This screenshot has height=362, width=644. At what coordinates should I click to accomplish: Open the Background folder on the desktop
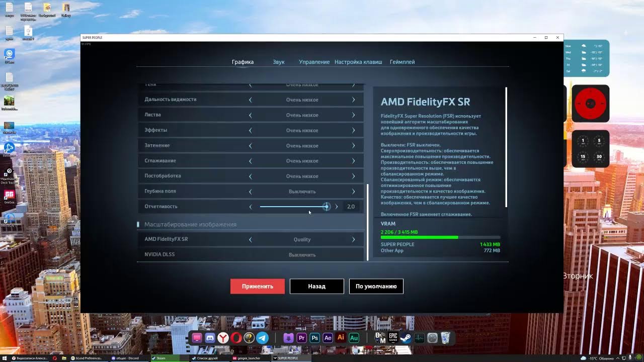coord(47,10)
